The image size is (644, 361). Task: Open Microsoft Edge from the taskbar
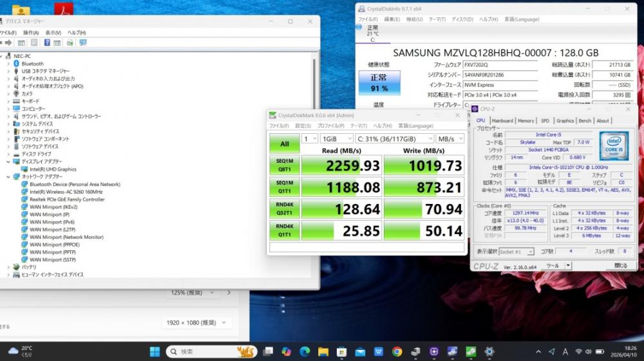[305, 351]
